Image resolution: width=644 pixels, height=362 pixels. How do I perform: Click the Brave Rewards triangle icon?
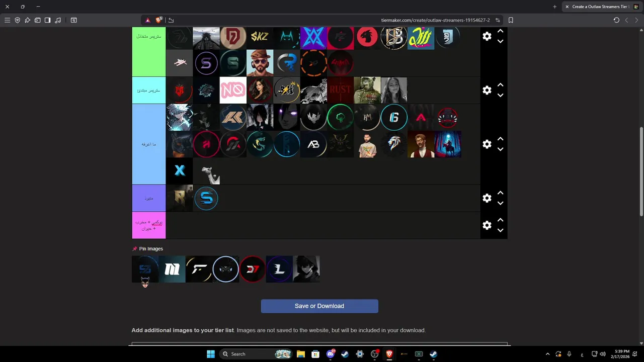(x=147, y=20)
